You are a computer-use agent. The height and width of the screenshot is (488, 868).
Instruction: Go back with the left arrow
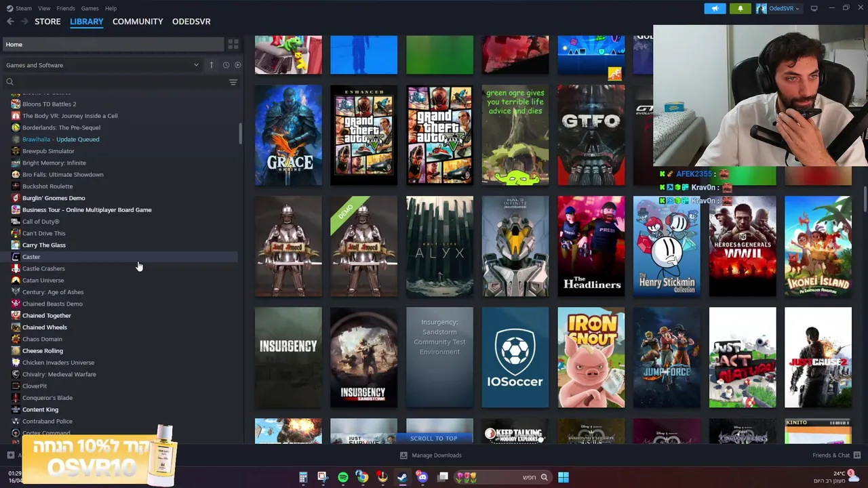pos(10,22)
